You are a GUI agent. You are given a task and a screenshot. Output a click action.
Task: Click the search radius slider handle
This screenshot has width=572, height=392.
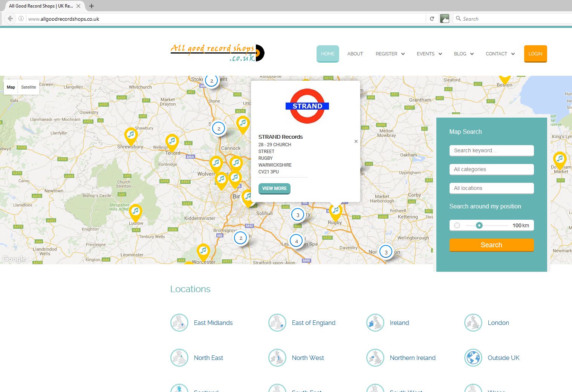479,225
